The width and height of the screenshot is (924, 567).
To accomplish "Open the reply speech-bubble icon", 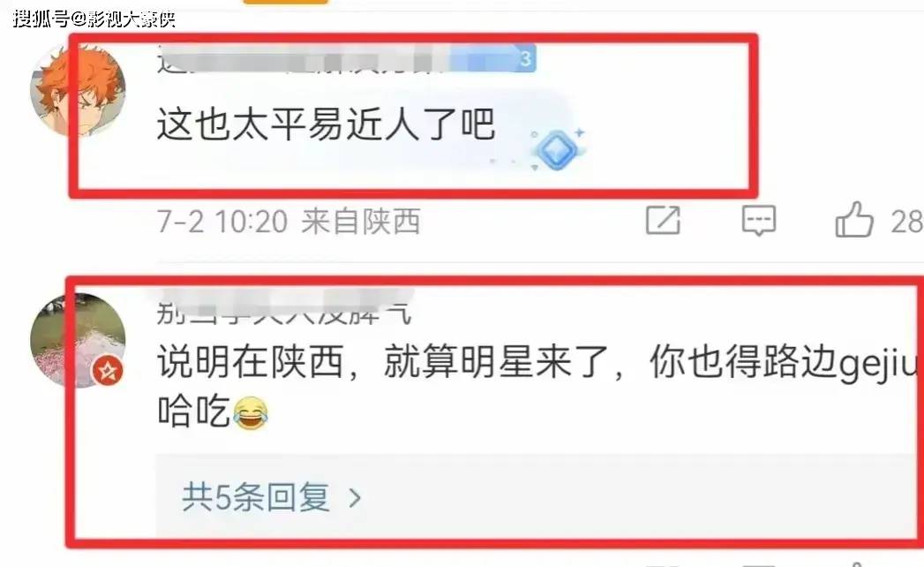I will click(x=758, y=221).
